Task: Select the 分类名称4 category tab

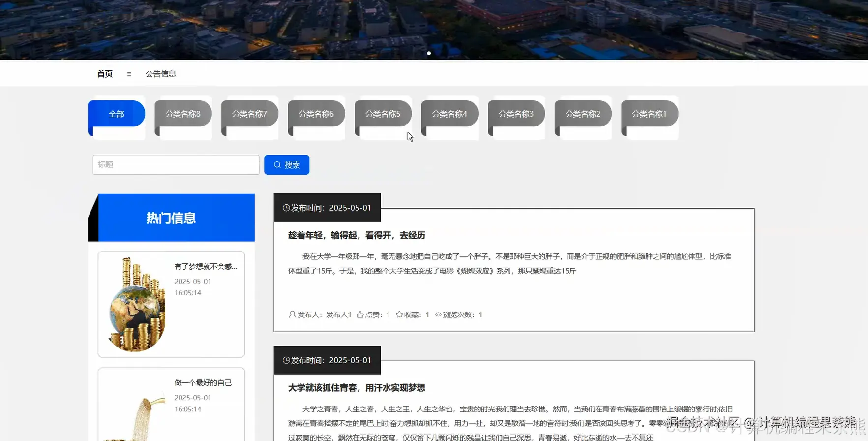Action: point(449,114)
